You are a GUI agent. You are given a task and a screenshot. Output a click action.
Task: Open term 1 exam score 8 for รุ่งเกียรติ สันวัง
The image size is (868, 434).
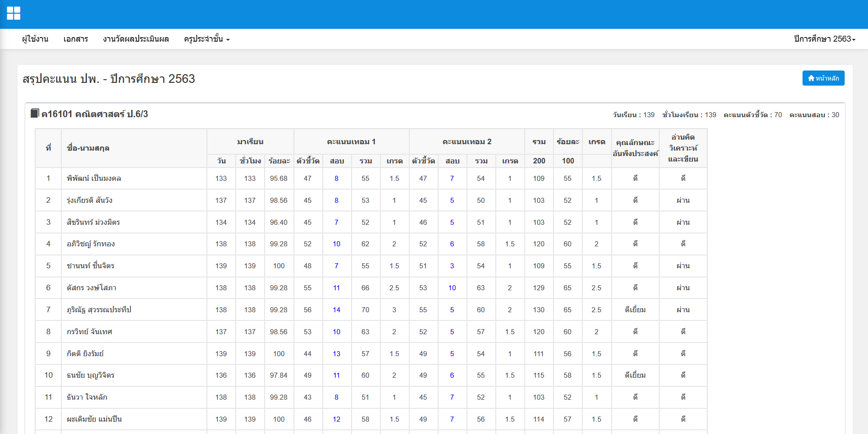click(336, 201)
